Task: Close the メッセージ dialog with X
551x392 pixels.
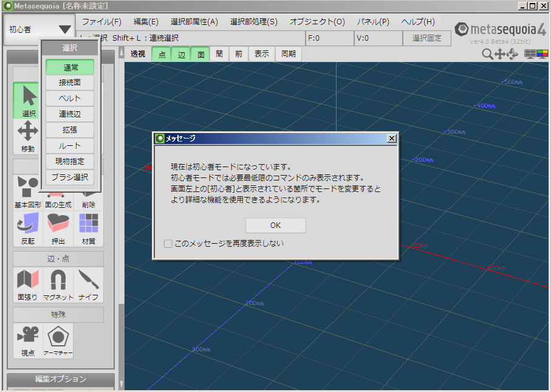Action: [x=392, y=139]
